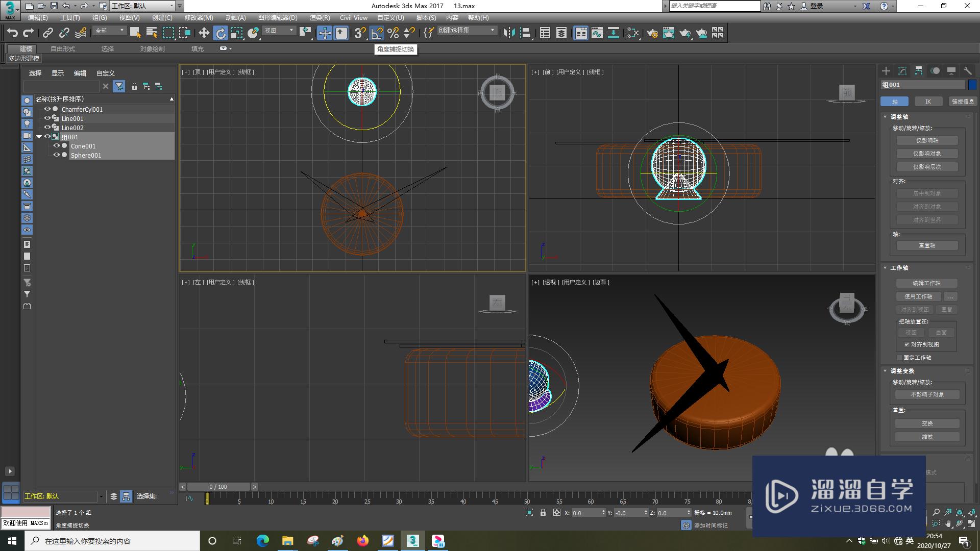
Task: Toggle the Percent Snap icon
Action: click(393, 33)
